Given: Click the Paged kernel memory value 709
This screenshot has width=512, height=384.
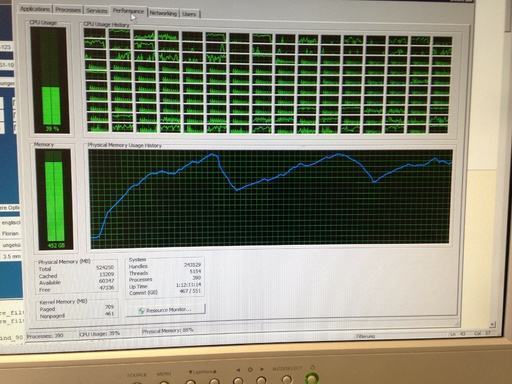Looking at the screenshot, I should pyautogui.click(x=109, y=307).
